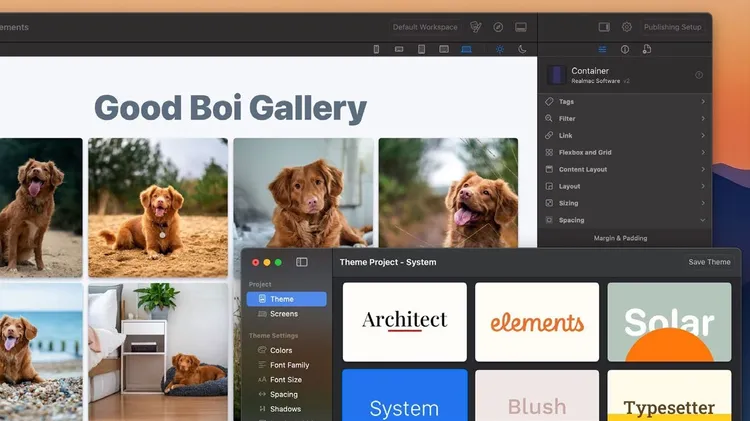Expand the Sizing section chevron
Screen dimensions: 750x421
click(703, 203)
